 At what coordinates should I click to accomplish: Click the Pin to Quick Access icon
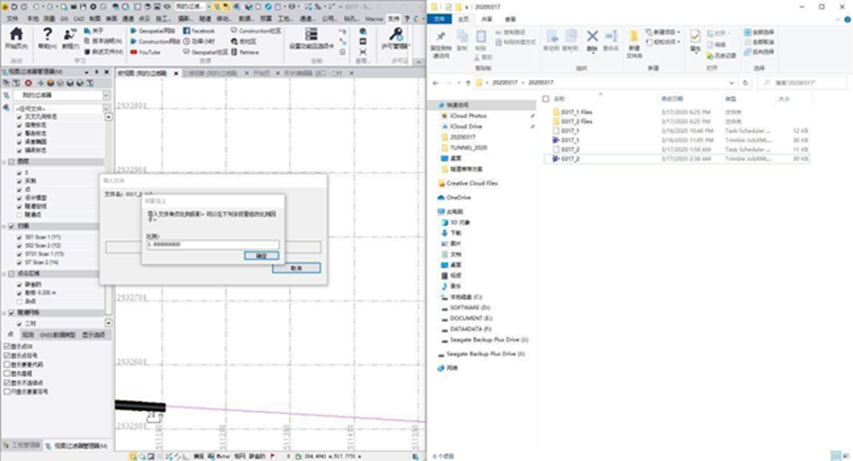coord(440,36)
